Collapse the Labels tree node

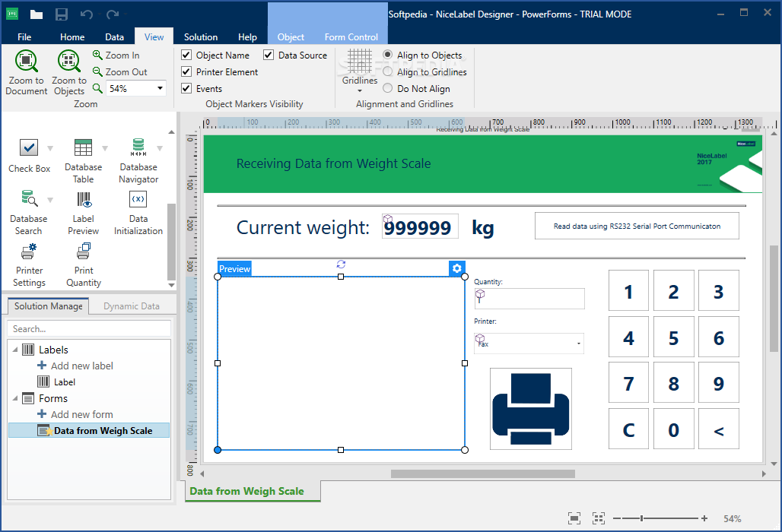click(15, 350)
